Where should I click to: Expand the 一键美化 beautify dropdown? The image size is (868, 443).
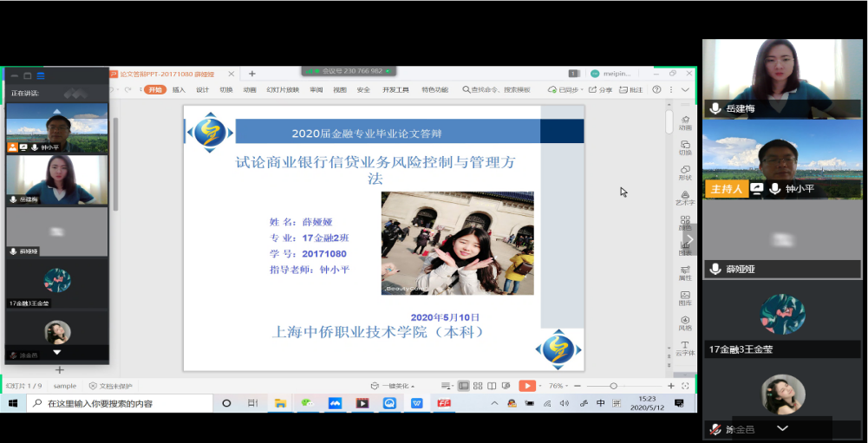pyautogui.click(x=393, y=386)
